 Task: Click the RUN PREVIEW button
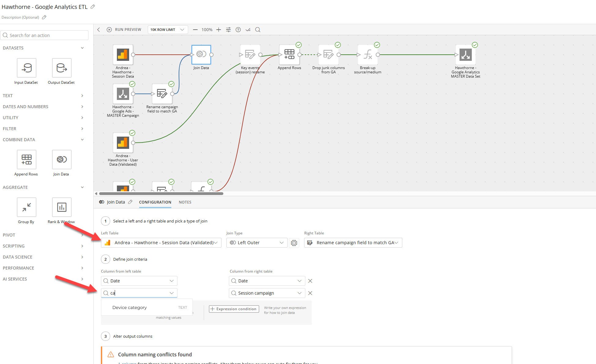coord(124,30)
